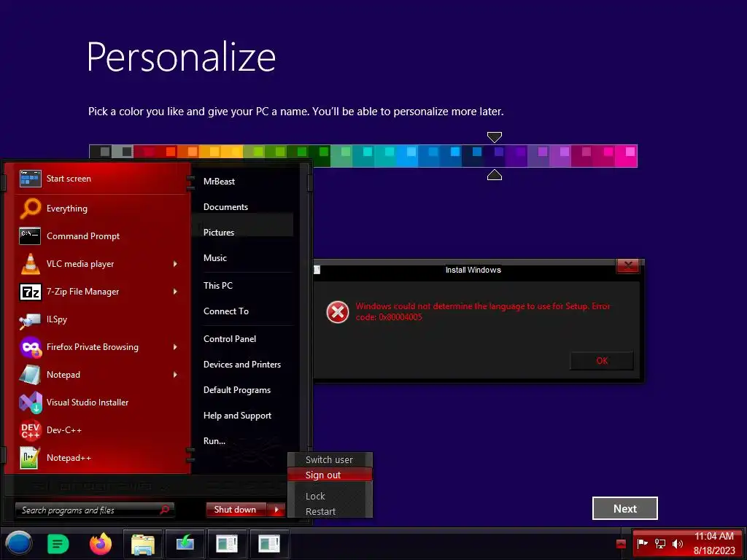Expand VLC media player submenu arrow
The height and width of the screenshot is (560, 747).
[175, 264]
